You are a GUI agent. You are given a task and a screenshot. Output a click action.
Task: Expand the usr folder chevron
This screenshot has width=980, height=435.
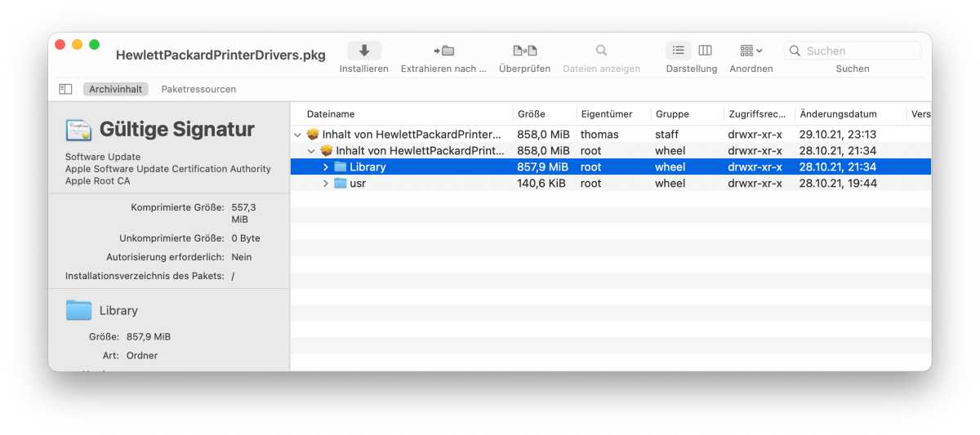click(326, 184)
